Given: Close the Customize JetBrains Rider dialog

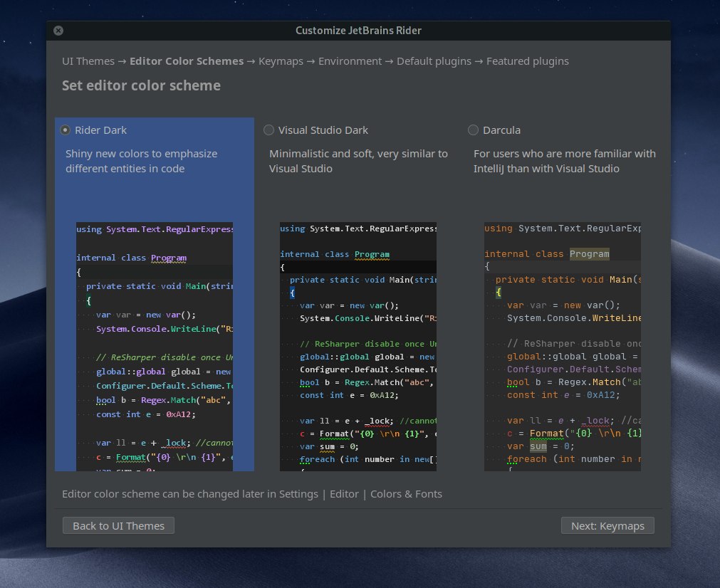Looking at the screenshot, I should [58, 31].
